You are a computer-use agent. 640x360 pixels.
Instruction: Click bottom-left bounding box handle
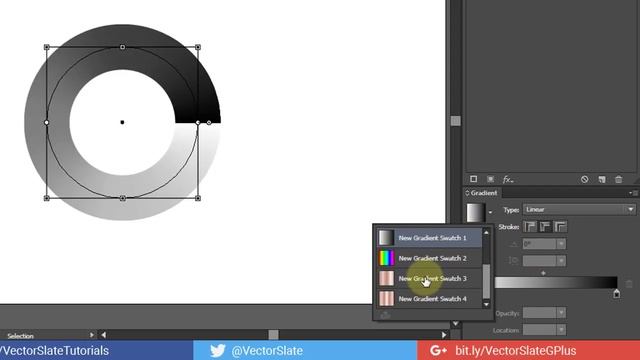tap(47, 198)
